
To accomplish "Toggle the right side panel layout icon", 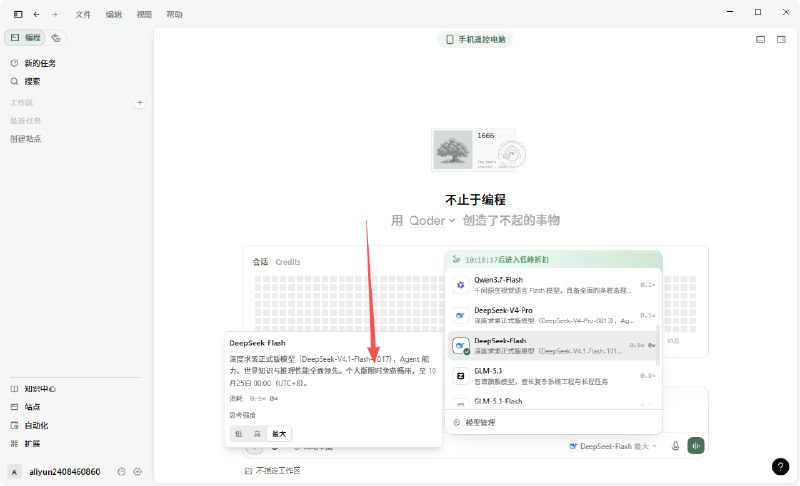I will (x=781, y=39).
